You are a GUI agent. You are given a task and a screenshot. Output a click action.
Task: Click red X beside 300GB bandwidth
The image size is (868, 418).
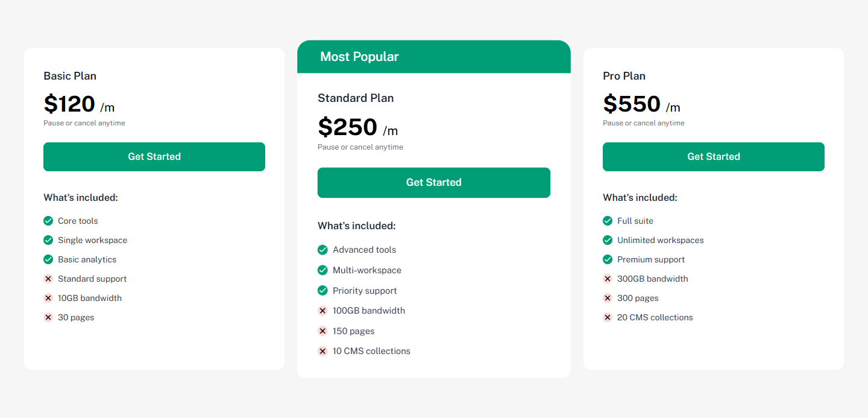(608, 279)
